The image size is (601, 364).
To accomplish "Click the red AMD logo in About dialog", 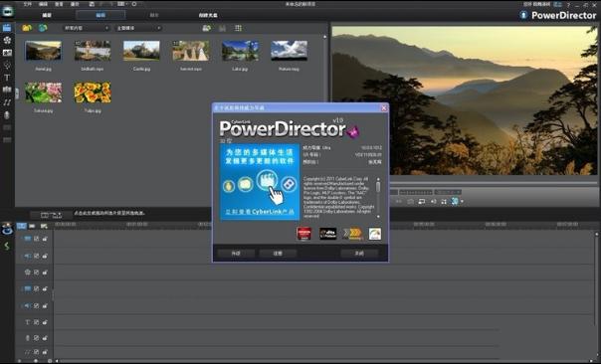I will [x=304, y=234].
